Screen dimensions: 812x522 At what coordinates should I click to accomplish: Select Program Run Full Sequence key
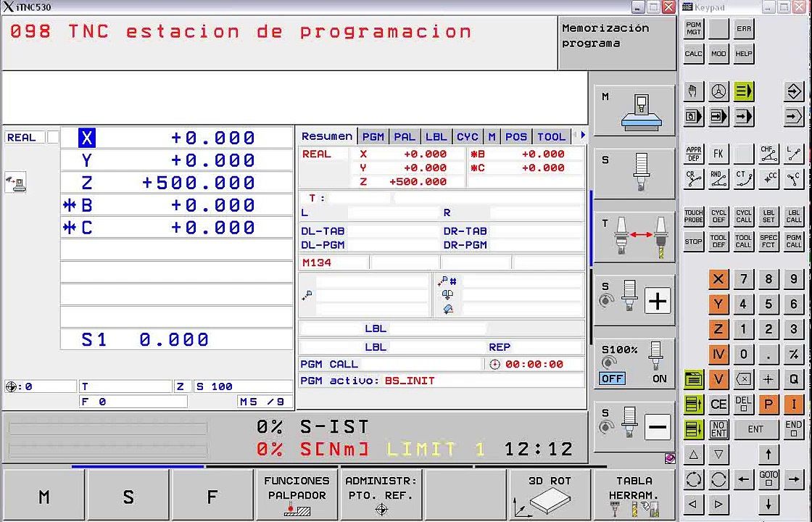pyautogui.click(x=743, y=117)
